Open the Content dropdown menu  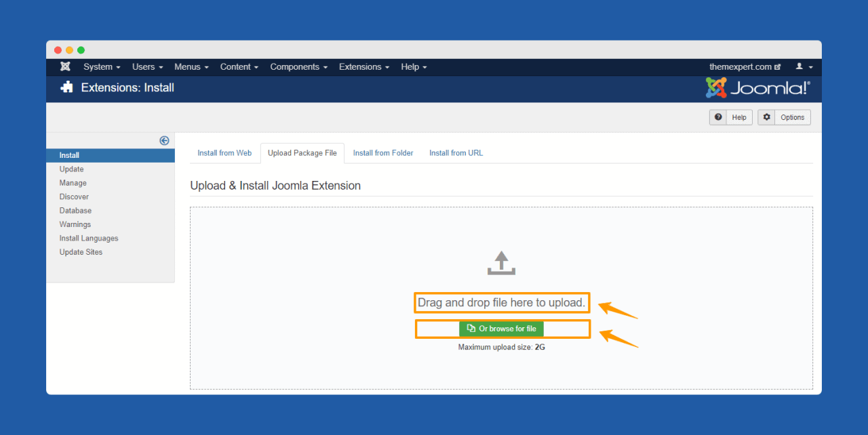239,66
